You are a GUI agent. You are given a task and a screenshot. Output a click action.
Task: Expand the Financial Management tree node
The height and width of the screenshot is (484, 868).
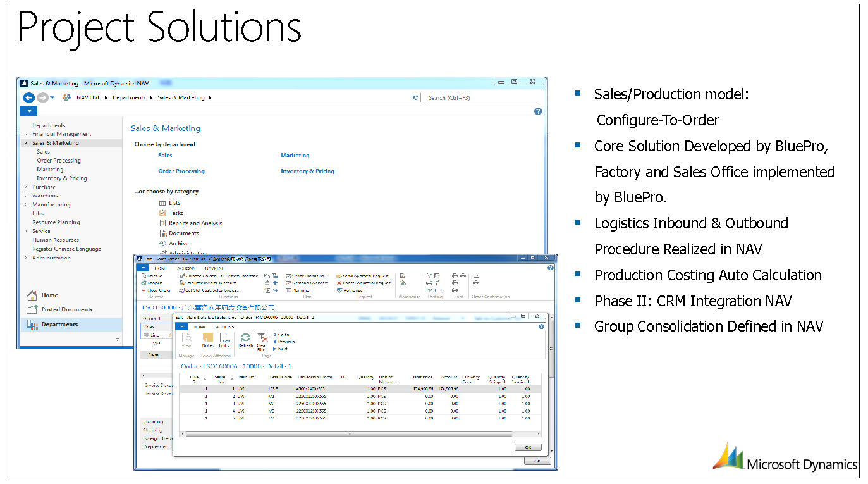pyautogui.click(x=26, y=134)
